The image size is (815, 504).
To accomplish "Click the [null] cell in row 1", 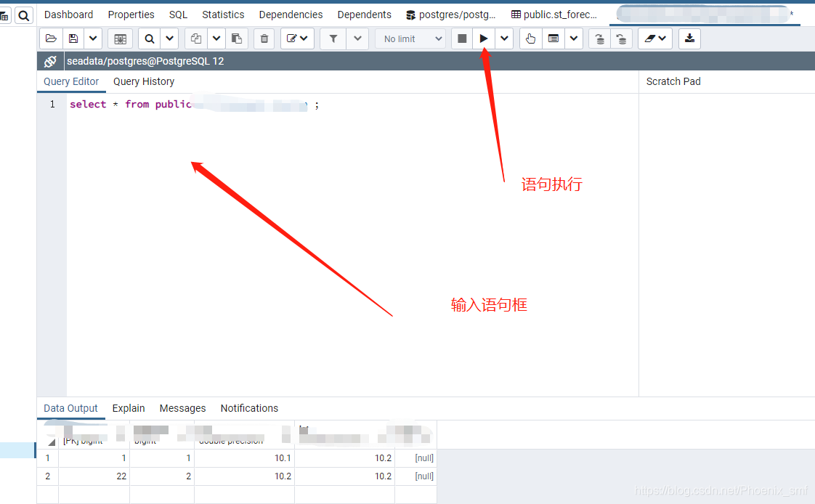I will [415, 458].
